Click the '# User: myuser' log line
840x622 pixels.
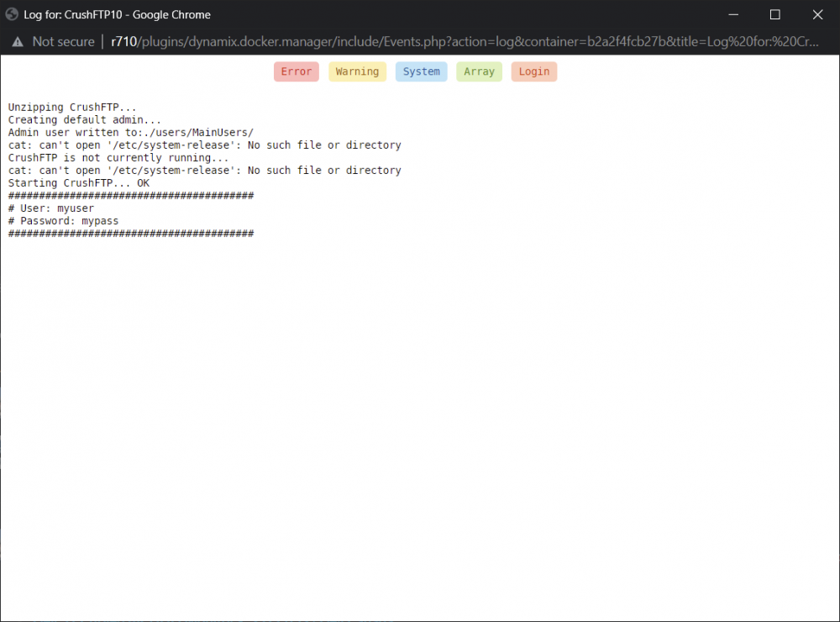(51, 208)
